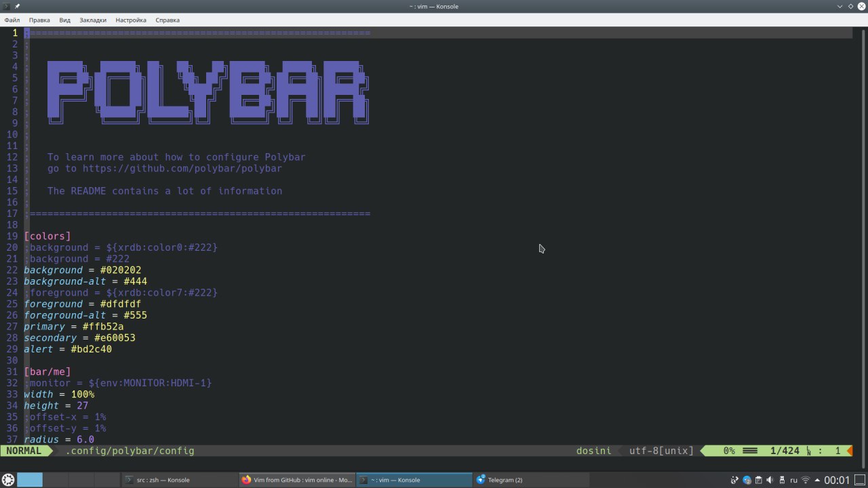Click the utf-8[unix] encoding indicator
The height and width of the screenshot is (488, 868).
662,451
